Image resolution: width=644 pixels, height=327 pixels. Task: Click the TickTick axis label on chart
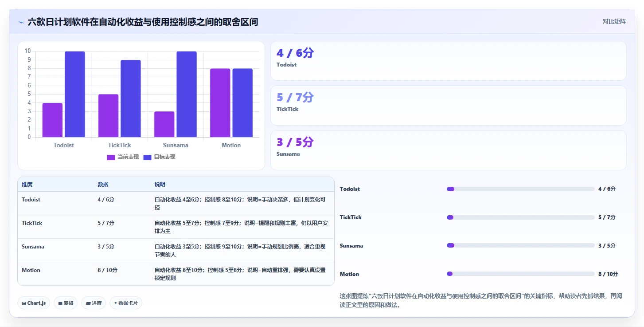pos(120,146)
